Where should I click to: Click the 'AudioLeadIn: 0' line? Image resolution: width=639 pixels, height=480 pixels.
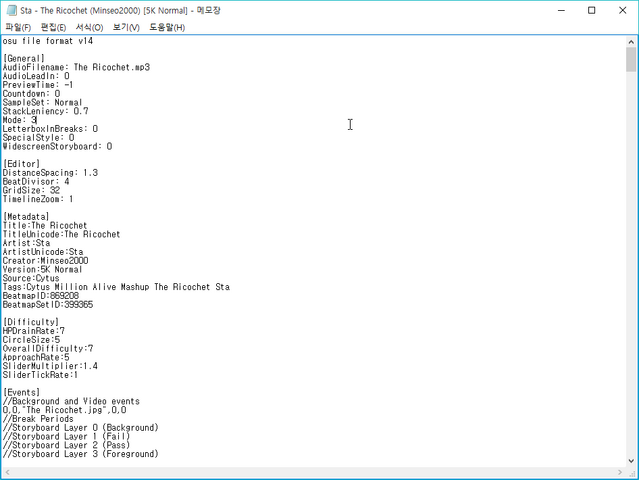tap(36, 76)
